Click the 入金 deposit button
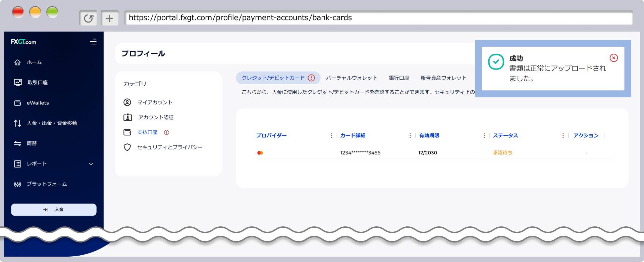Screen dimensions: 644x262 pos(54,210)
